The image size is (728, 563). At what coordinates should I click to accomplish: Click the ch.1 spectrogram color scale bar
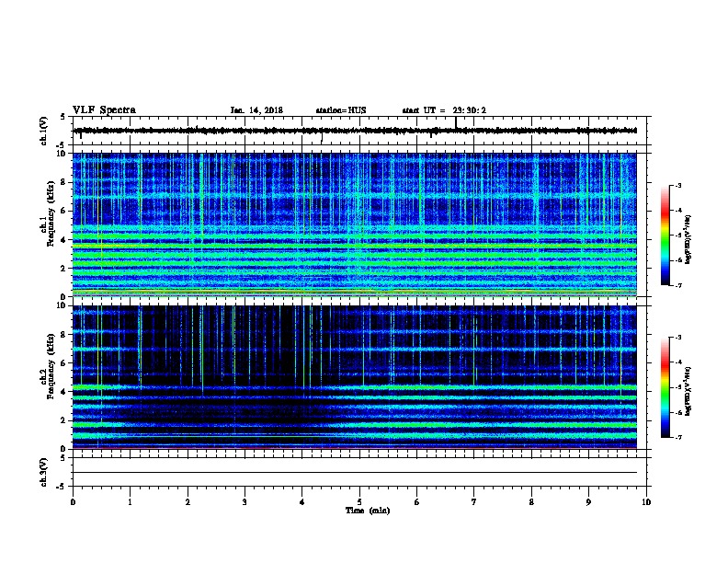(665, 236)
